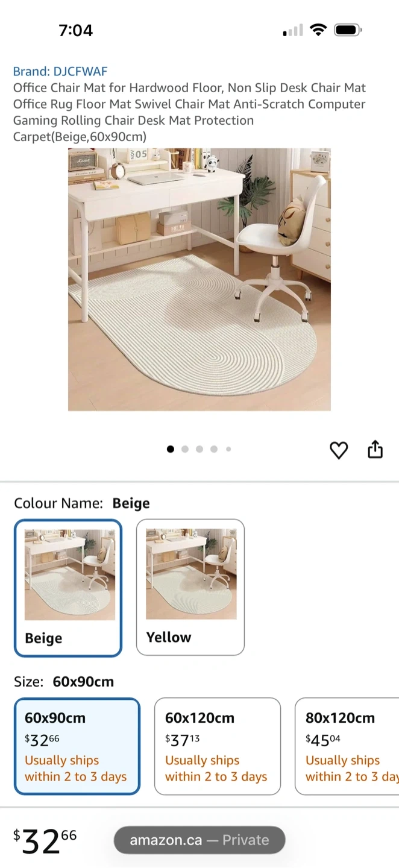Open the main product image
The width and height of the screenshot is (399, 868).
click(x=199, y=280)
